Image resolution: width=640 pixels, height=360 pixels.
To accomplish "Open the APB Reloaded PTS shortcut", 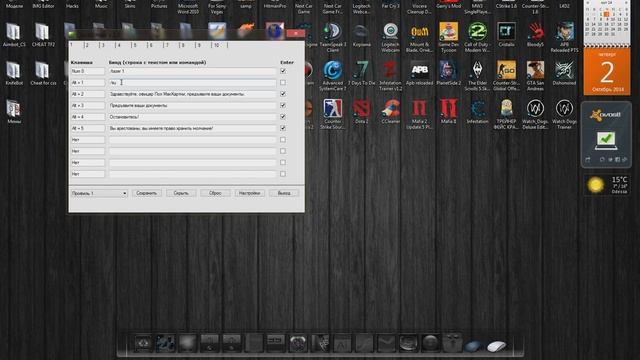I will point(564,37).
